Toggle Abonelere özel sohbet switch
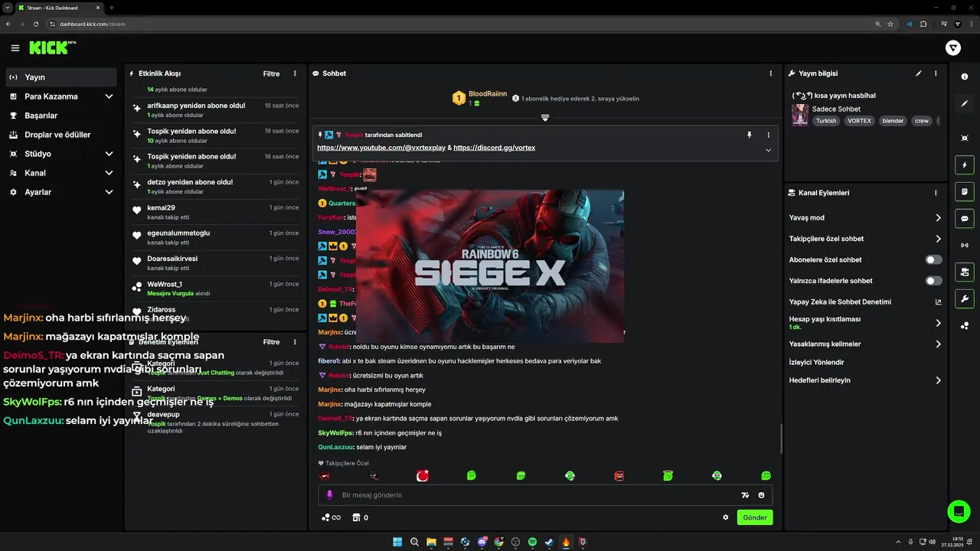 (x=934, y=260)
